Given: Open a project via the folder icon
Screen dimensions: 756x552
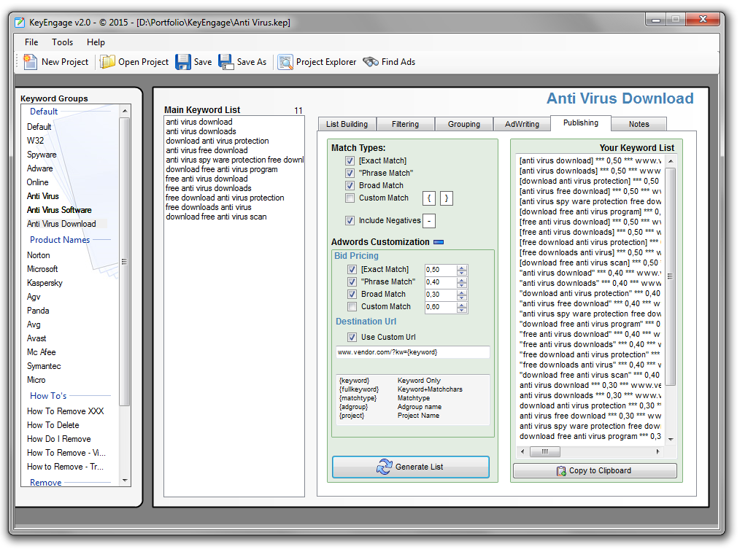Looking at the screenshot, I should point(108,62).
